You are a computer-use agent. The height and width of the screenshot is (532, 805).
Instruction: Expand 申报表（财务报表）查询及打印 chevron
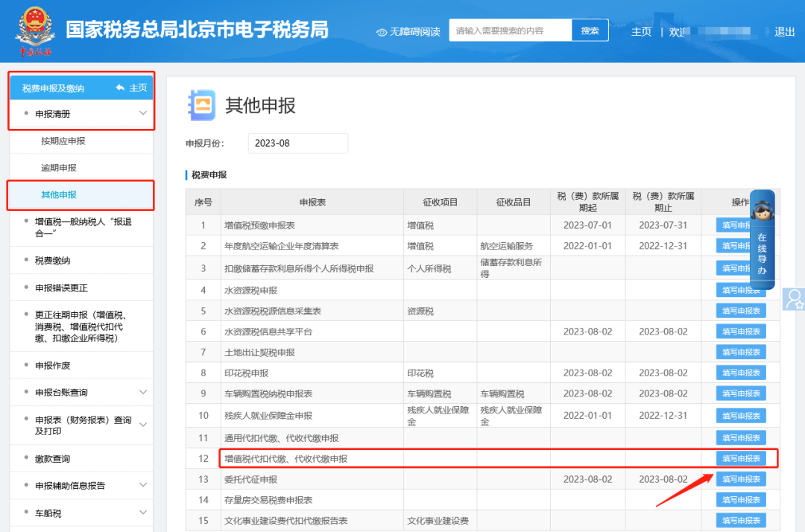[x=143, y=425]
